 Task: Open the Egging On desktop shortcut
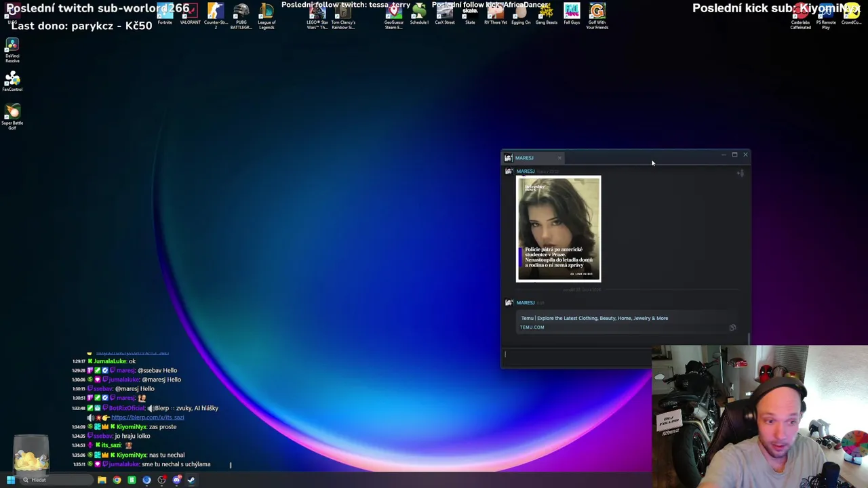click(521, 14)
